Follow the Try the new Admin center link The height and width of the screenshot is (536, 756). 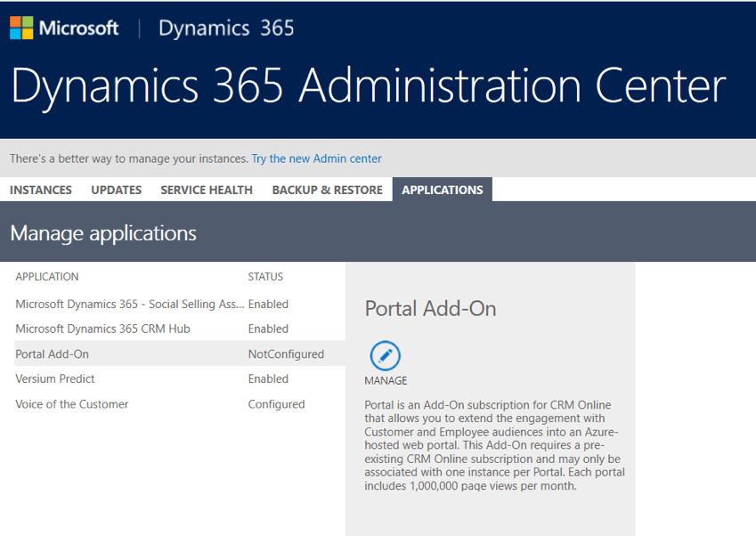coord(316,158)
